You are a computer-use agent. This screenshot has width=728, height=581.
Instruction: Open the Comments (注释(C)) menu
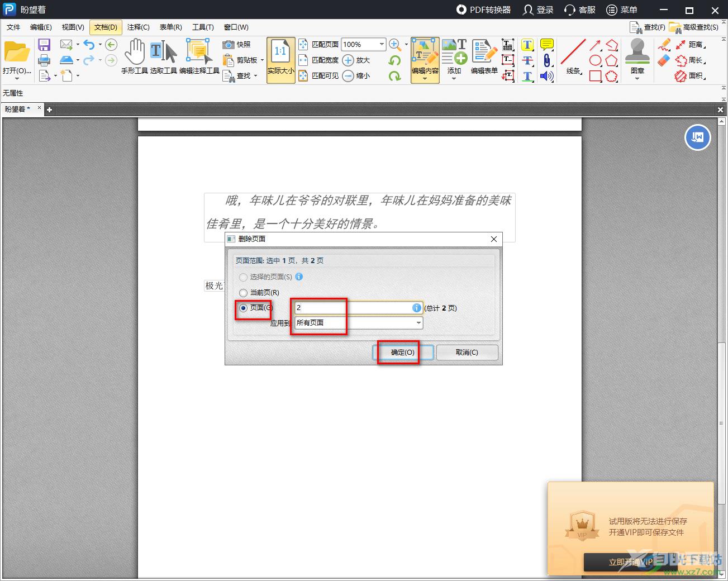(x=138, y=27)
